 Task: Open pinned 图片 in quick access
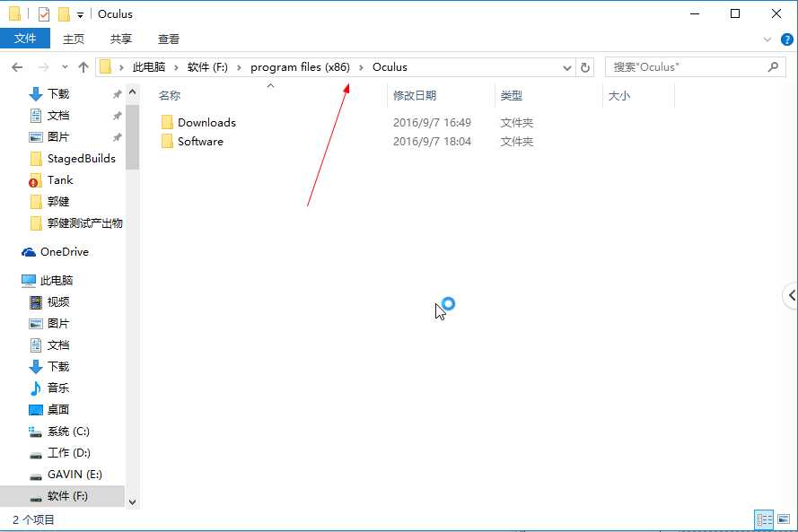(x=49, y=137)
